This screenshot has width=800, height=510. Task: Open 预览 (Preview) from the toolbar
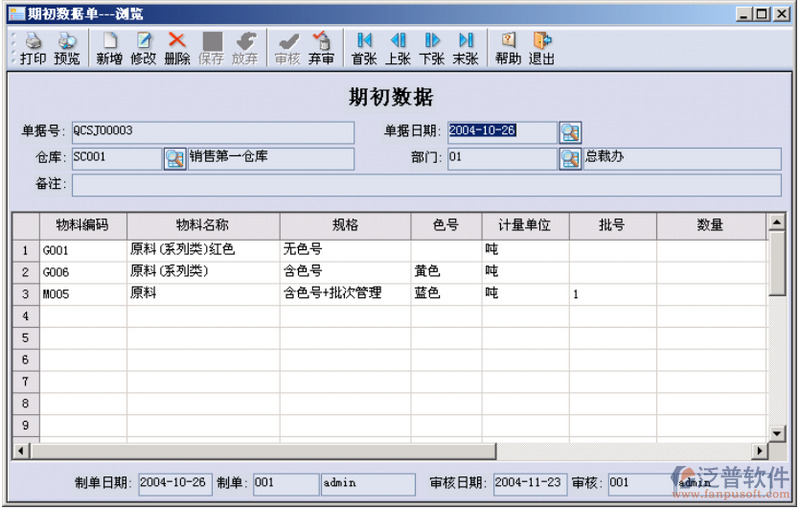coord(67,48)
